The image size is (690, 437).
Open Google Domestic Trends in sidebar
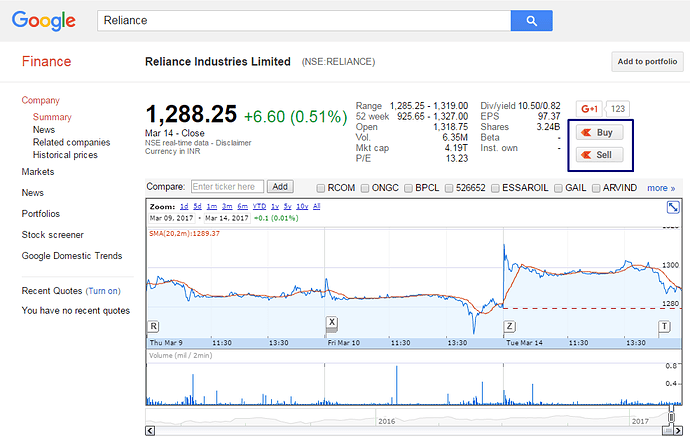[x=72, y=256]
